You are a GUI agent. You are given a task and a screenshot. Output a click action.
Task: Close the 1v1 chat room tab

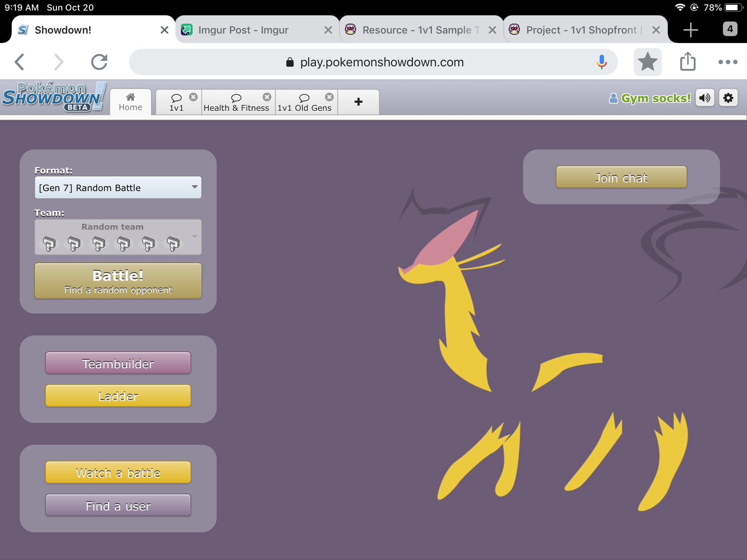pyautogui.click(x=193, y=97)
